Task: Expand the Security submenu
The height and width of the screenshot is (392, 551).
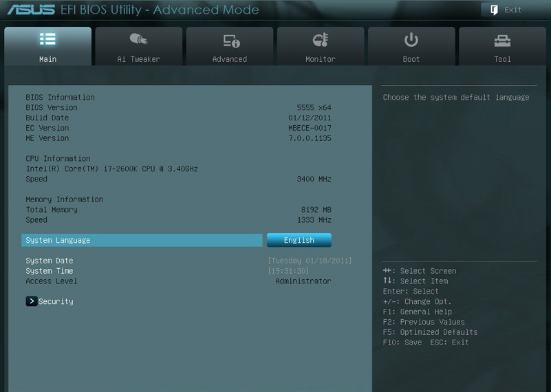Action: tap(56, 301)
